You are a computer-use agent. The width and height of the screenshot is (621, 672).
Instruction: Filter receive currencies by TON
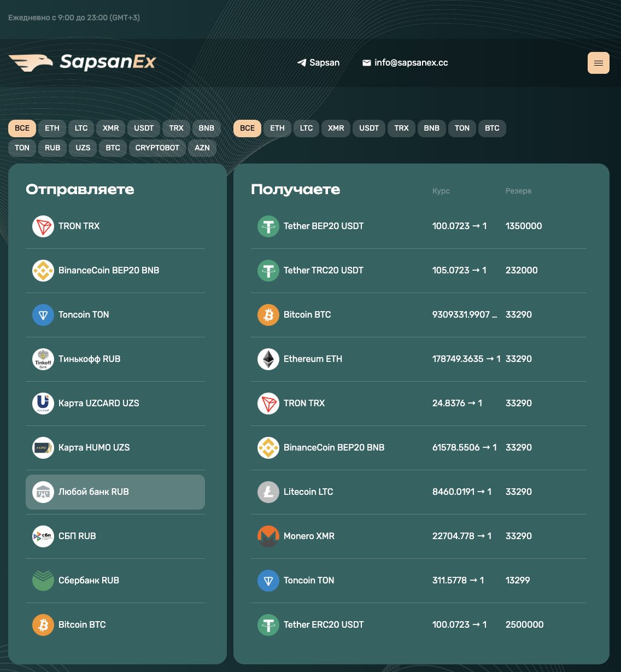462,128
